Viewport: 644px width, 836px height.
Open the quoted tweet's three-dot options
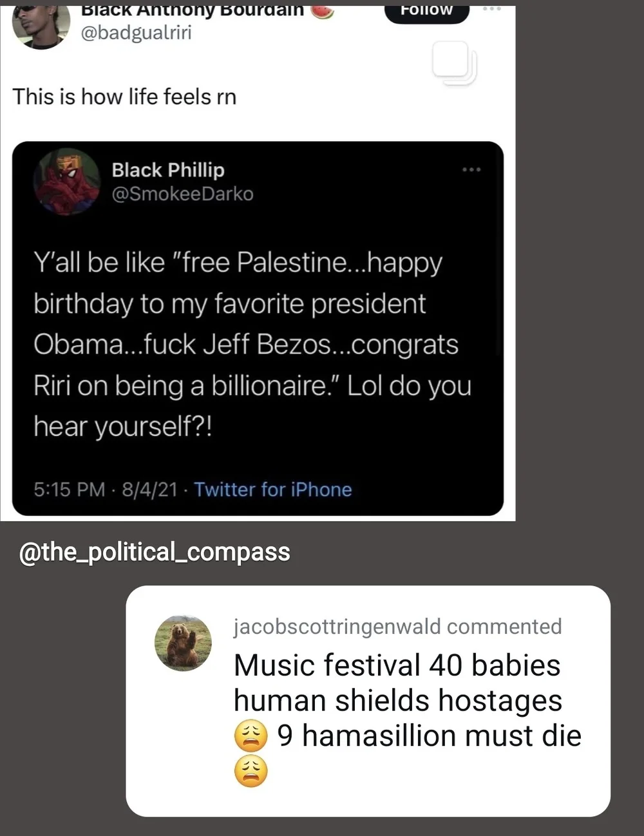(x=471, y=169)
